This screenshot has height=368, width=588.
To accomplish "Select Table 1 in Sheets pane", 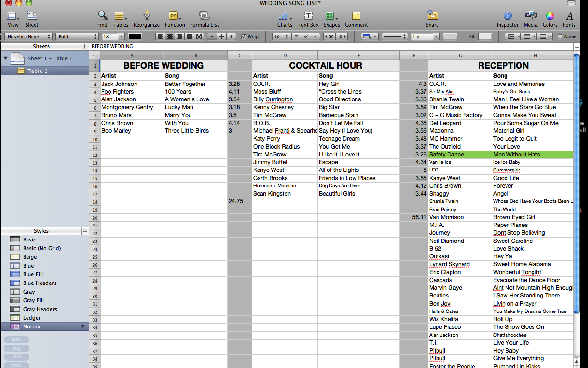I will [44, 71].
